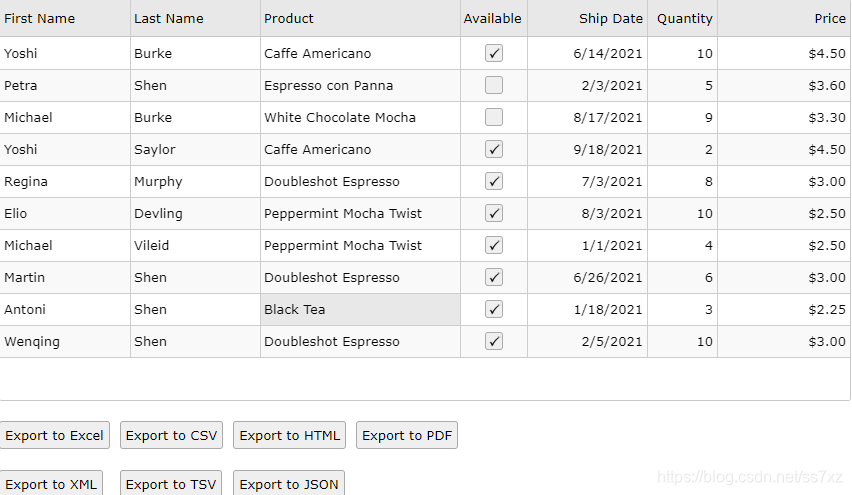Uncheck Available for Yoshi Burke row
This screenshot has height=495, width=852.
coord(494,54)
